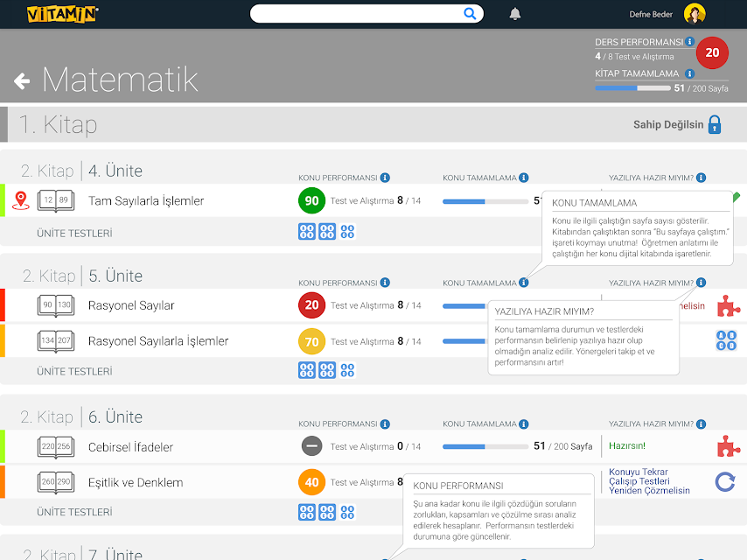Click red location pin on Tam Sayılarla İşlemler

(x=20, y=200)
